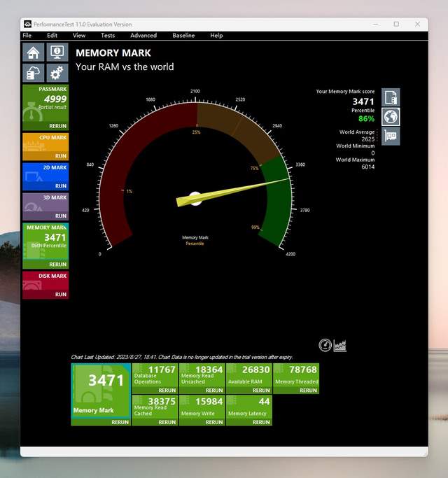Click the PerformanceTest app title icon
Viewport: 448px width, 478px height.
[x=27, y=24]
